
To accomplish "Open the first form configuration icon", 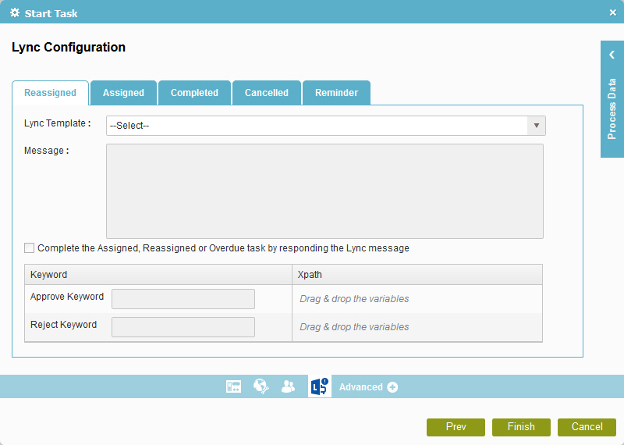I will click(x=233, y=386).
